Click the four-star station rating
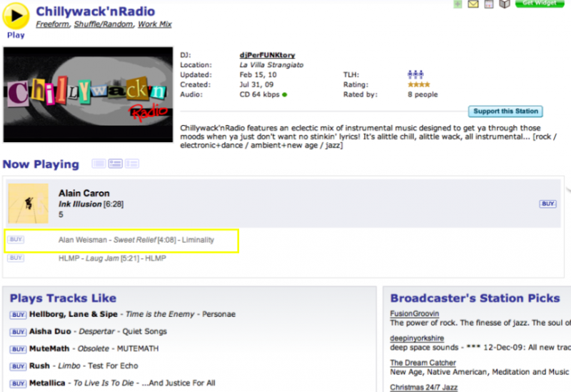 pos(418,84)
